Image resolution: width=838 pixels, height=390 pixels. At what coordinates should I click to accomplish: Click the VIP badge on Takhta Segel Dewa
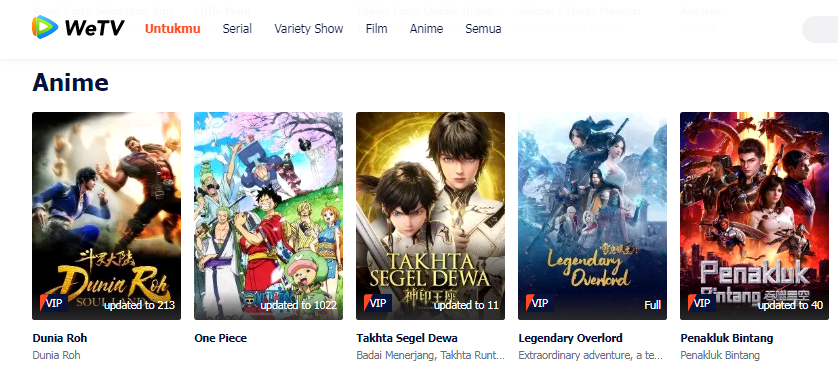[377, 303]
